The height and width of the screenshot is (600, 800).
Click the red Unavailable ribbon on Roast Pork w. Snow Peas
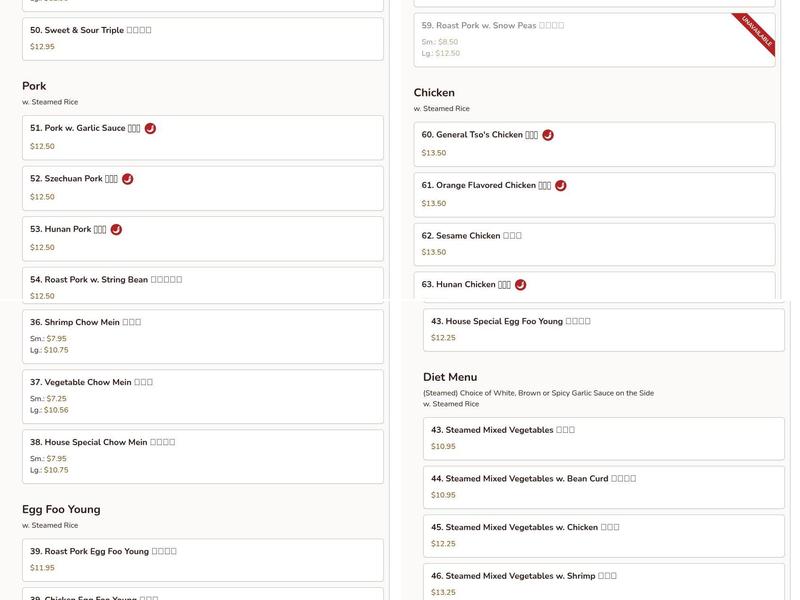click(755, 35)
